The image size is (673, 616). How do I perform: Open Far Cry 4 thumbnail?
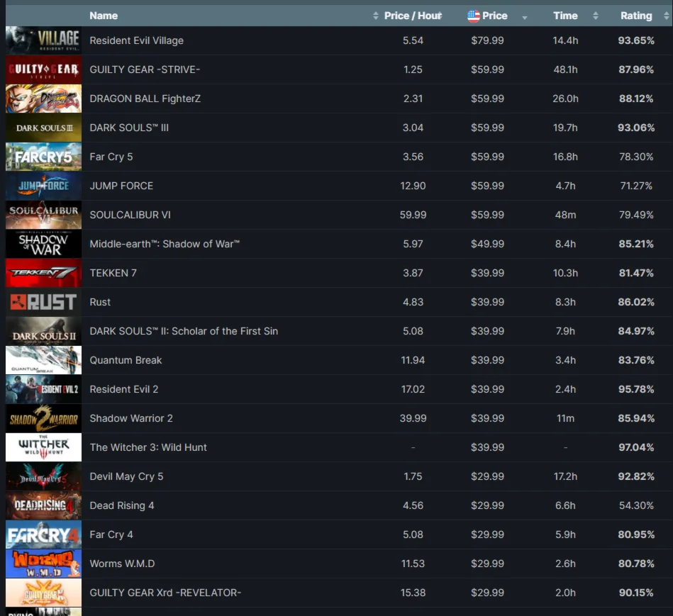point(43,534)
